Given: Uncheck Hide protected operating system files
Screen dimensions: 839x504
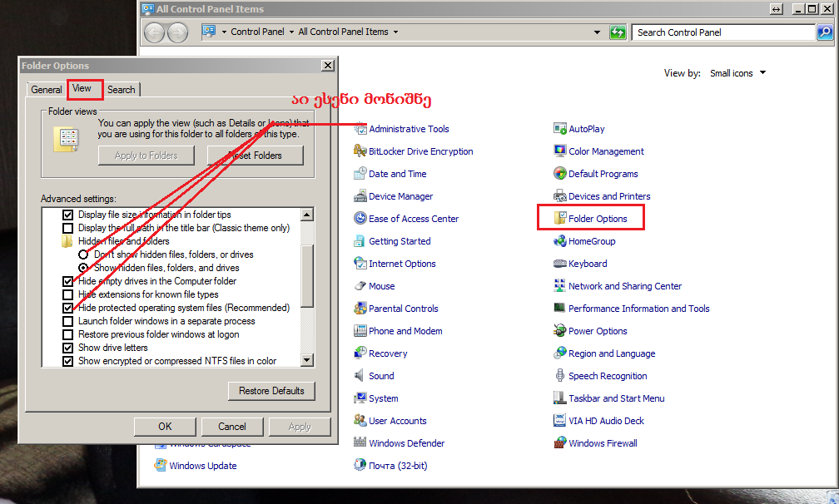Looking at the screenshot, I should point(67,308).
